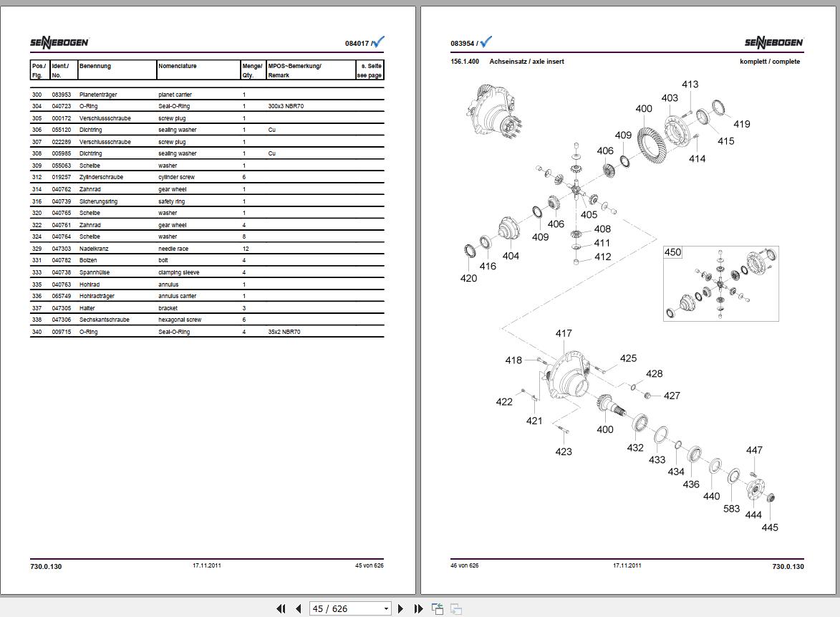This screenshot has height=617, width=840.
Task: Go back one page with the previous page arrow
Action: coord(298,608)
